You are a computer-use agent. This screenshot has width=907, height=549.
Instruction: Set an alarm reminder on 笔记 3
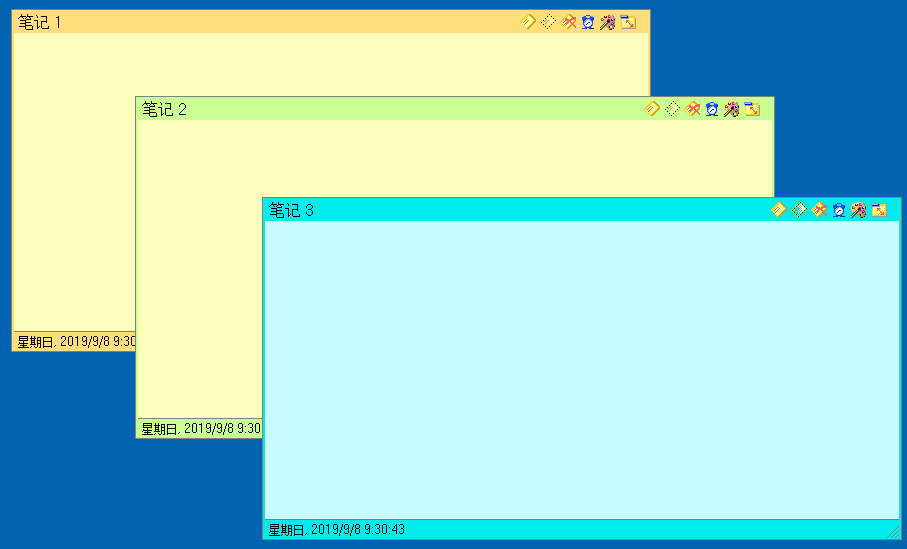(x=839, y=210)
